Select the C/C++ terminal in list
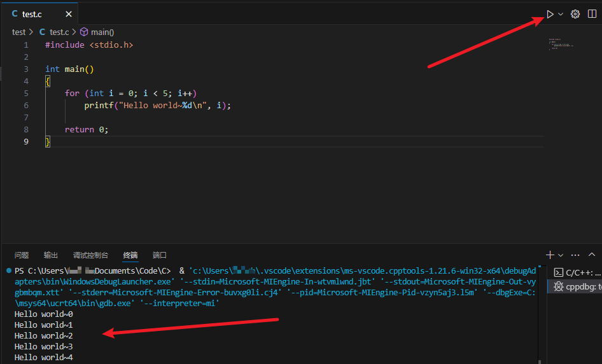 pos(576,272)
